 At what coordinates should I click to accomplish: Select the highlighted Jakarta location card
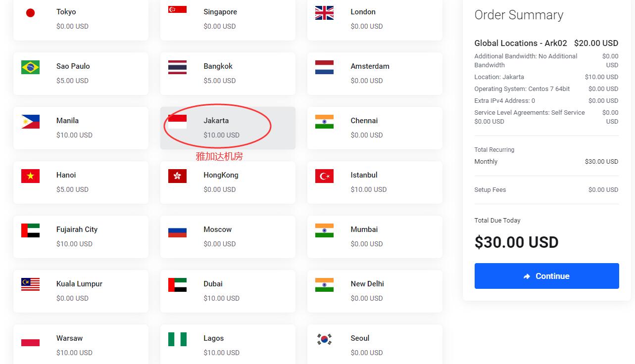(x=228, y=128)
